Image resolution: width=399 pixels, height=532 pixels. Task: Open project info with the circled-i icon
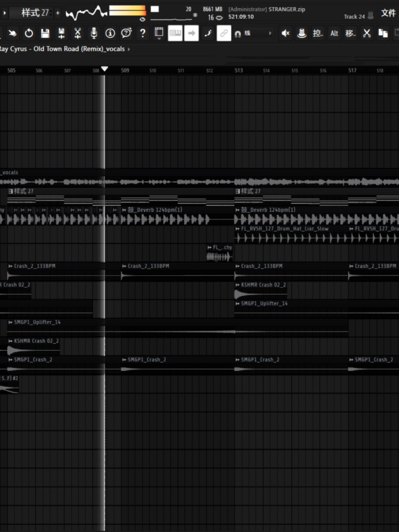coord(110,33)
